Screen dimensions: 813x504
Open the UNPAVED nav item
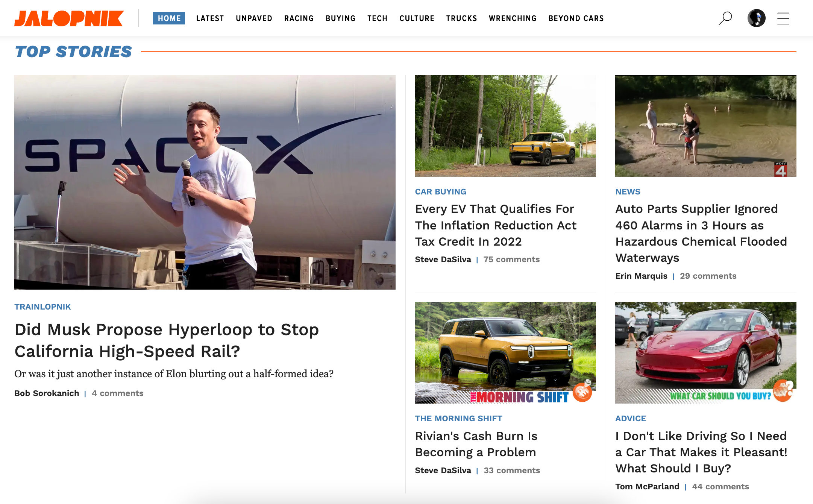(254, 18)
